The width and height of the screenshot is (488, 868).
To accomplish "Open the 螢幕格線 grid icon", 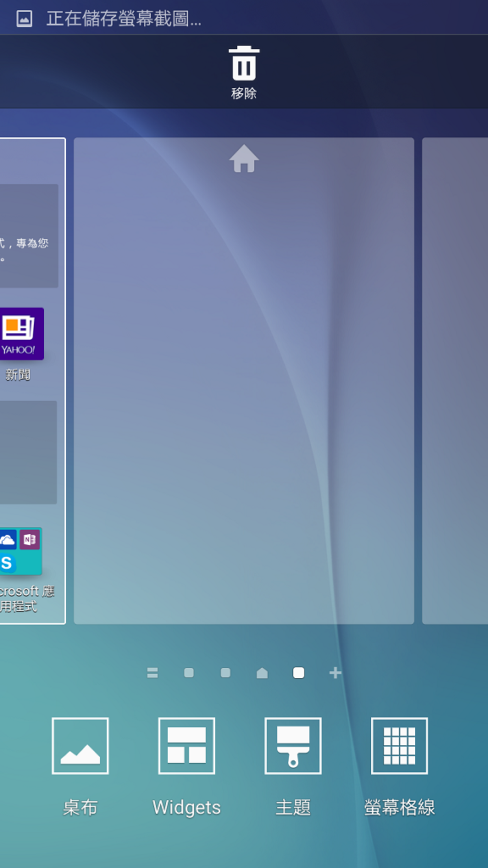I will pos(399,746).
